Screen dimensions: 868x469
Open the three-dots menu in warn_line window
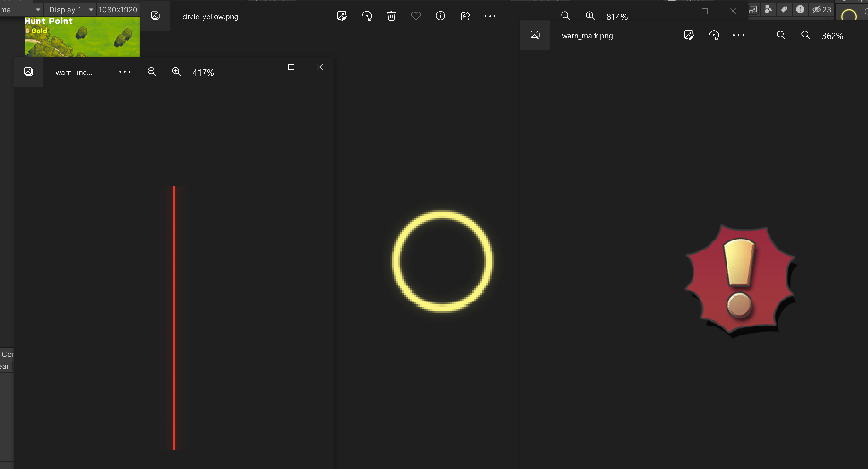pos(125,72)
